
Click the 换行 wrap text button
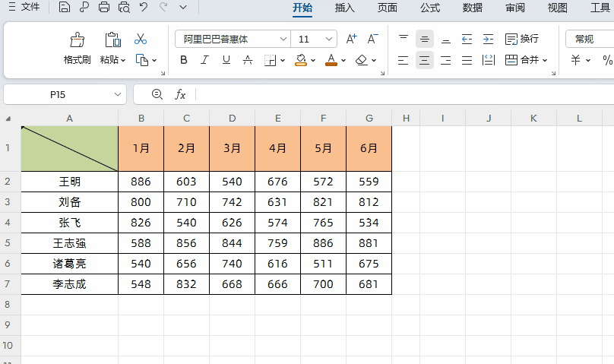pyautogui.click(x=522, y=39)
